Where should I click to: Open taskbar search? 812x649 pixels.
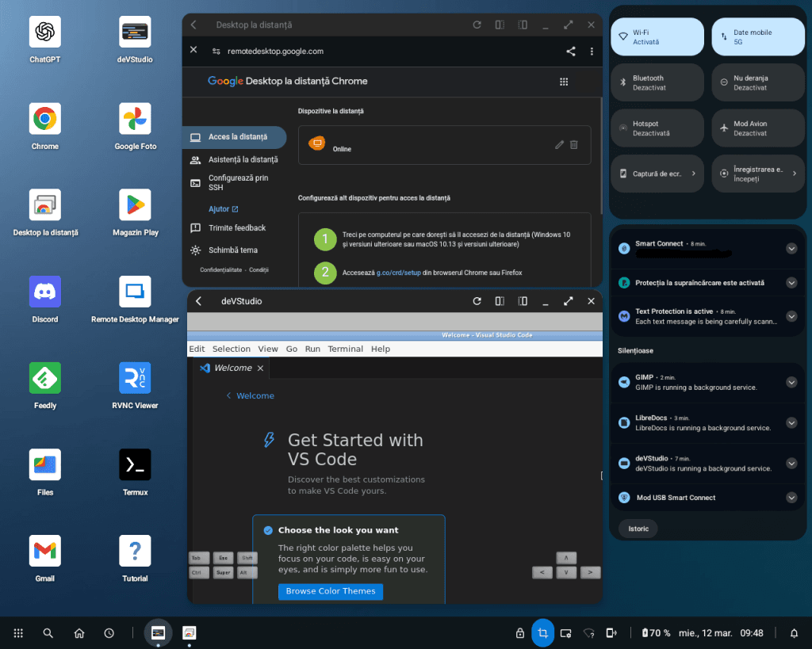click(48, 633)
